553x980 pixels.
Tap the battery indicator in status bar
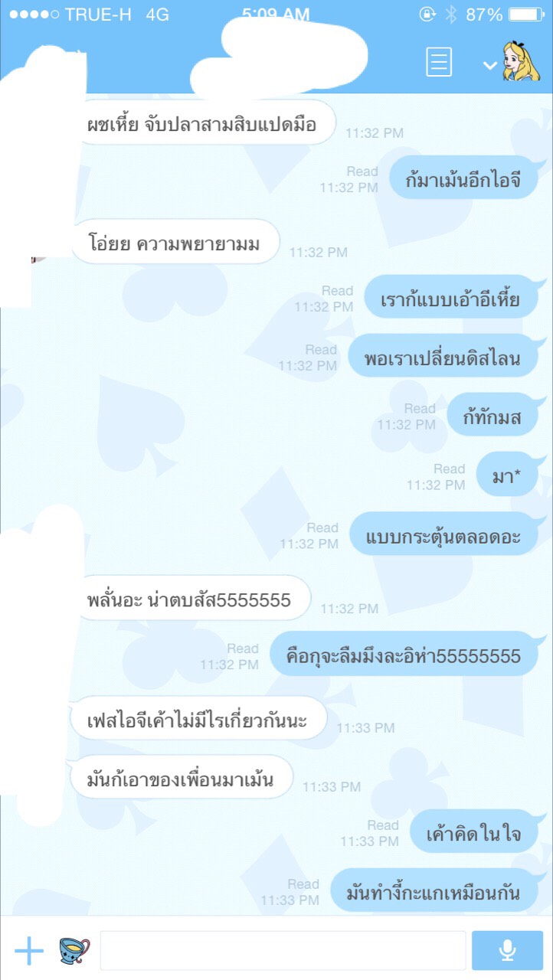[x=525, y=15]
